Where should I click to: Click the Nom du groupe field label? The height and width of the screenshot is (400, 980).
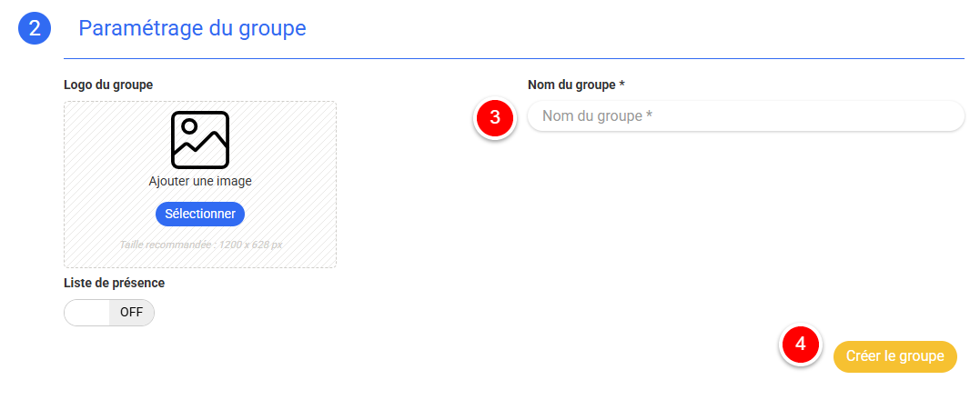pyautogui.click(x=571, y=85)
